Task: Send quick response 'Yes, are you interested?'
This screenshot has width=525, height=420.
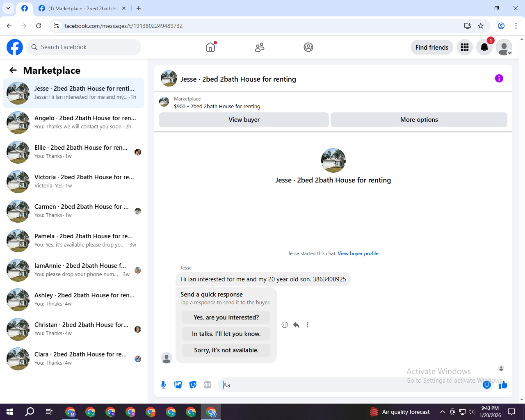Action: 226,317
